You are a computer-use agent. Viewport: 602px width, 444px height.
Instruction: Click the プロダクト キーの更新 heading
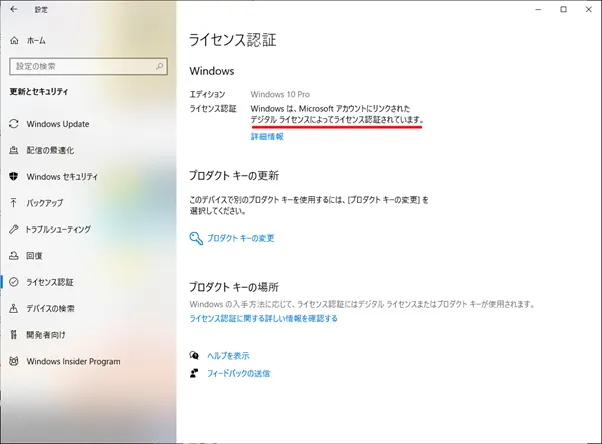[234, 176]
